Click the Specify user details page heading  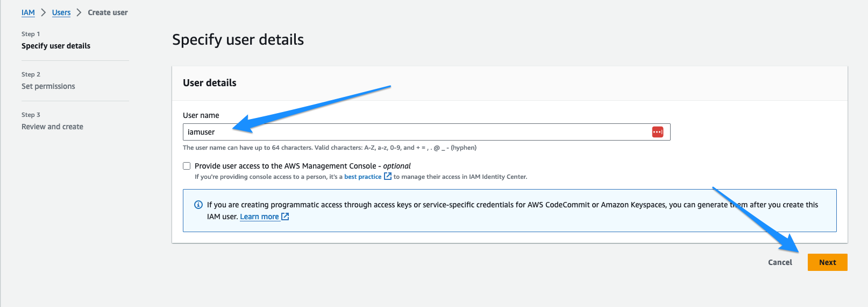[x=238, y=40]
